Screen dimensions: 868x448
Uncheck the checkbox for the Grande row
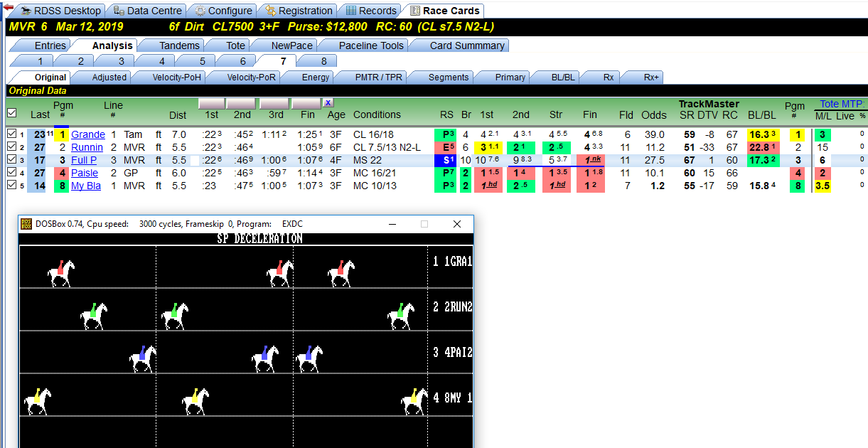11,134
